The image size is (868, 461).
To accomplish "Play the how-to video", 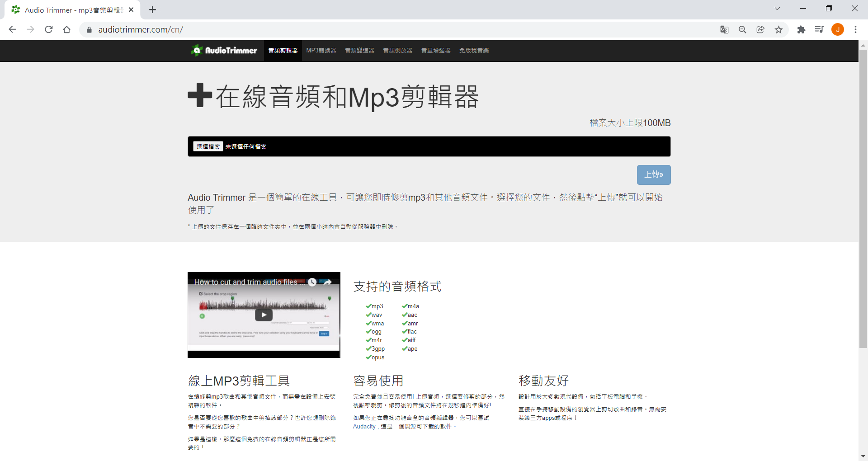I will tap(264, 315).
